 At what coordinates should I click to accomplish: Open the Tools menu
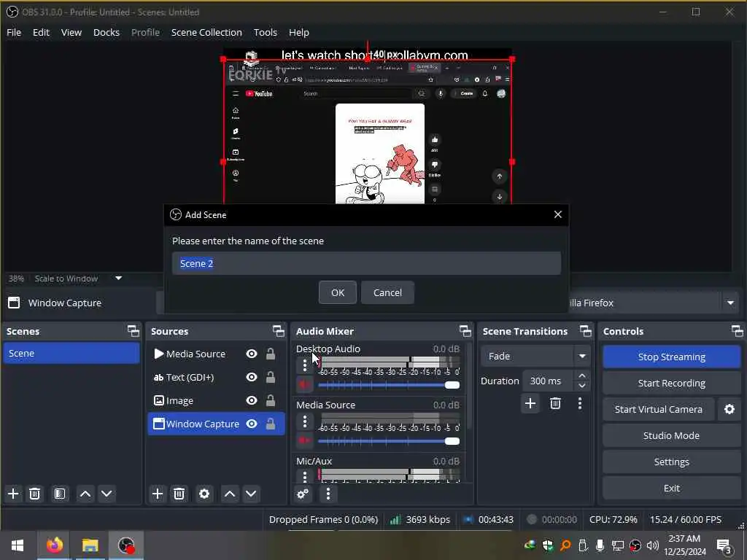click(266, 32)
